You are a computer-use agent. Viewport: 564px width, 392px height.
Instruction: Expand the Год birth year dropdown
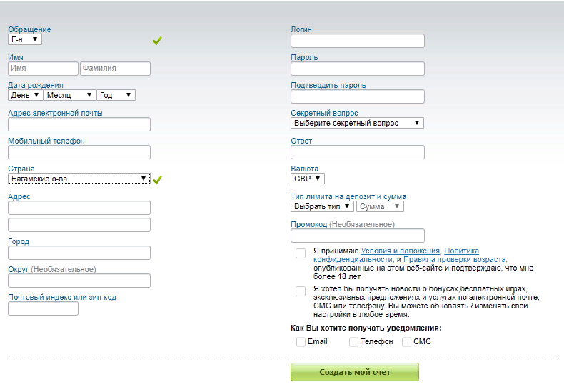116,95
